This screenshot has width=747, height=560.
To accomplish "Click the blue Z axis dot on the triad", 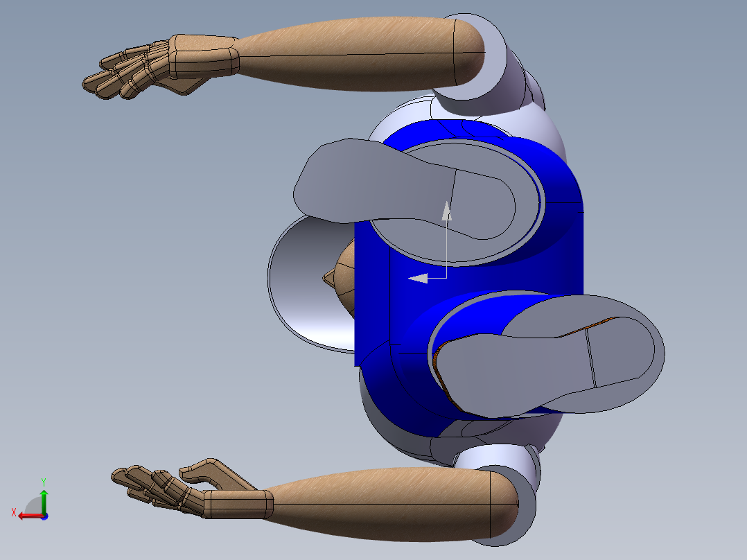I will [x=45, y=516].
